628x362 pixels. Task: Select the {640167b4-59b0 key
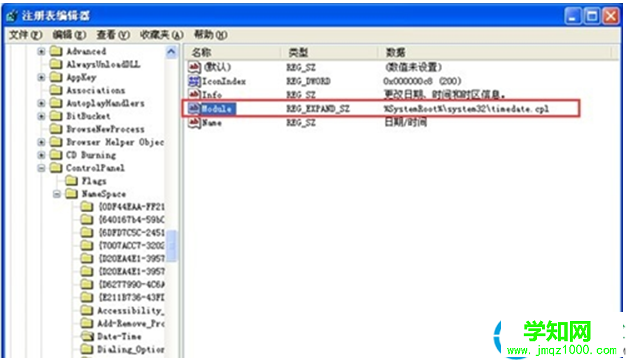click(131, 220)
